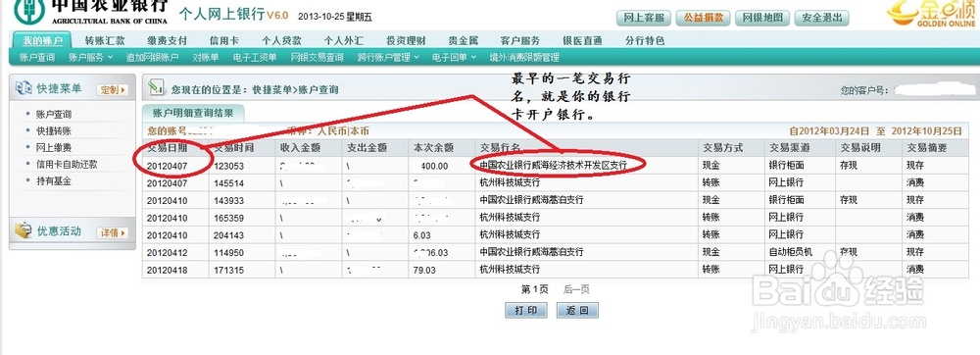Screen dimensions: 980x355
Task: Click the 优惠活动 gift box icon
Action: tap(24, 231)
